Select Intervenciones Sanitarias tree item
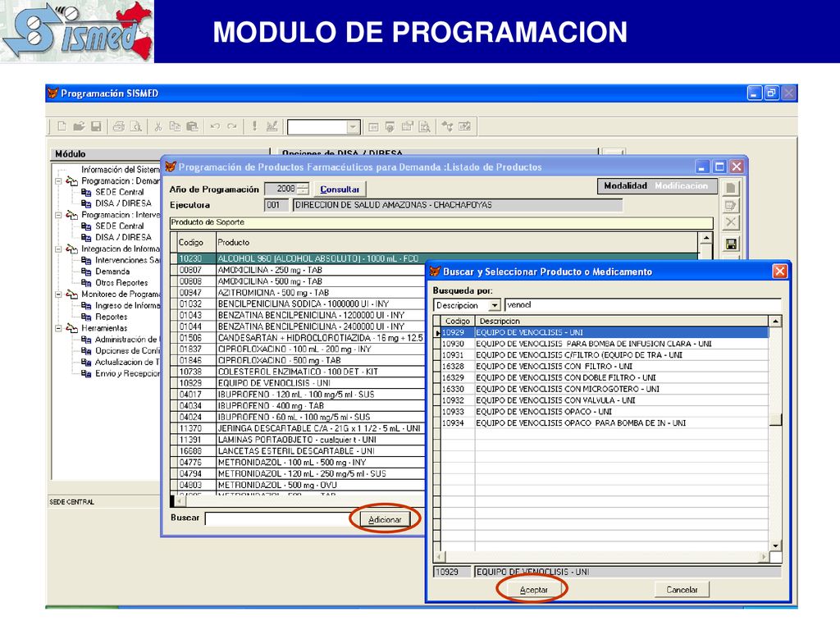 click(x=127, y=260)
